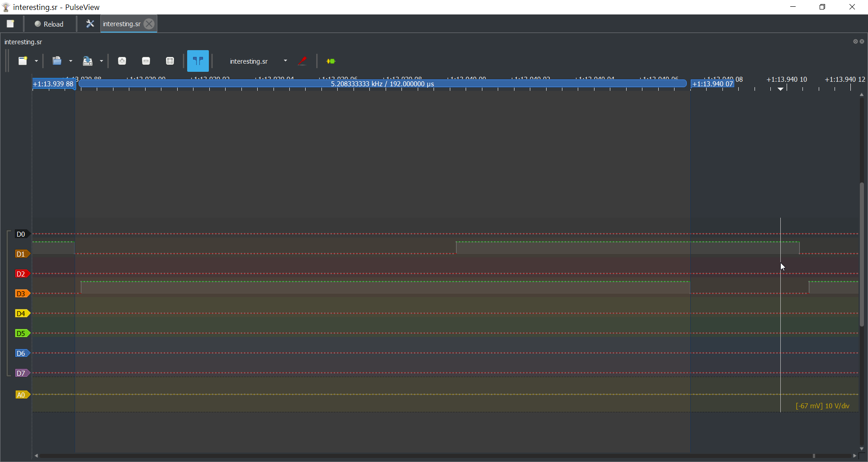This screenshot has height=462, width=868.
Task: Close the interesting.sr session tab
Action: click(149, 24)
